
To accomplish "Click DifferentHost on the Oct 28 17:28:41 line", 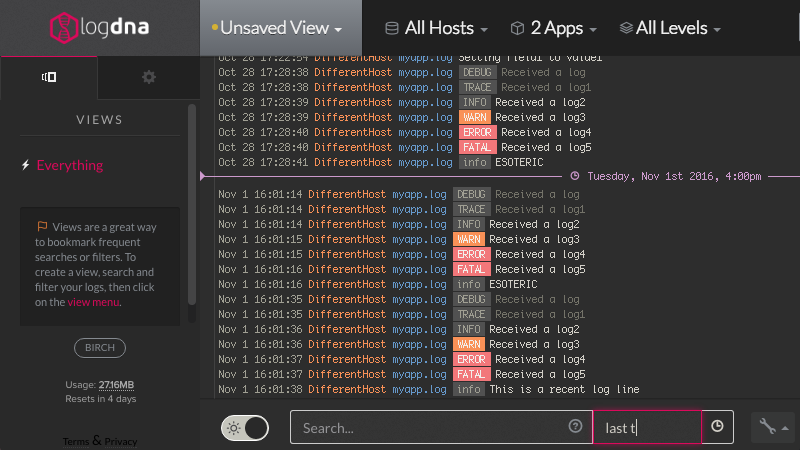I will click(x=353, y=162).
